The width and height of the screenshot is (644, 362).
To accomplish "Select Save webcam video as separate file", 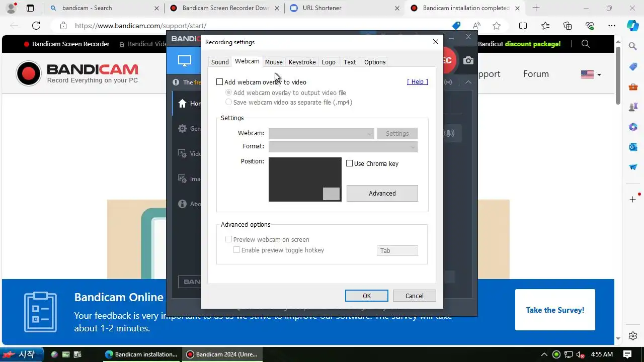I will pos(229,102).
